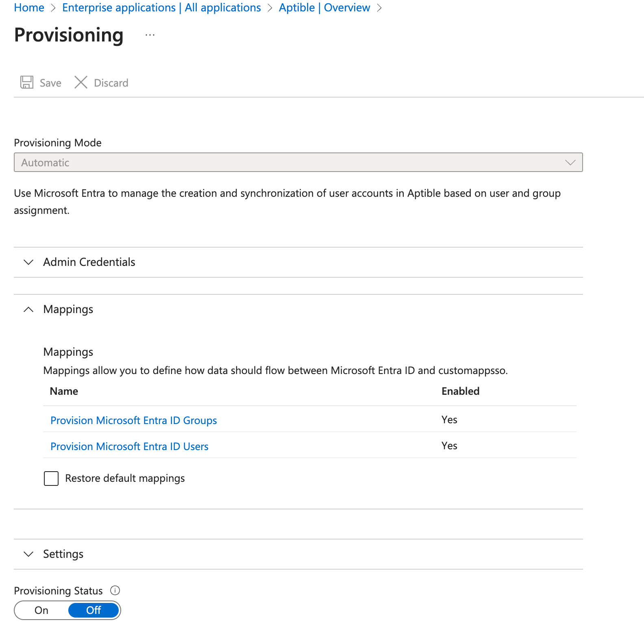
Task: Click the Discard button label
Action: (111, 83)
